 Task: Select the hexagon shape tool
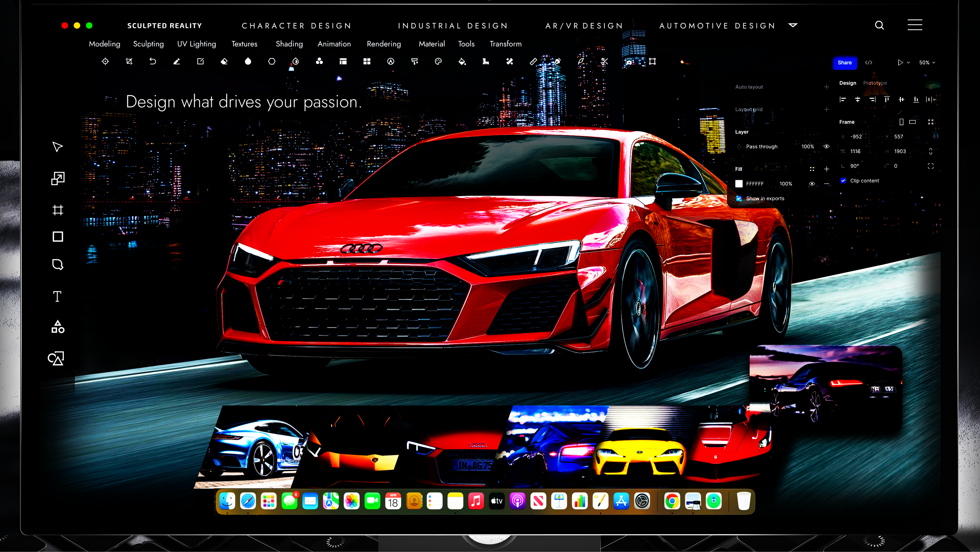[x=272, y=61]
